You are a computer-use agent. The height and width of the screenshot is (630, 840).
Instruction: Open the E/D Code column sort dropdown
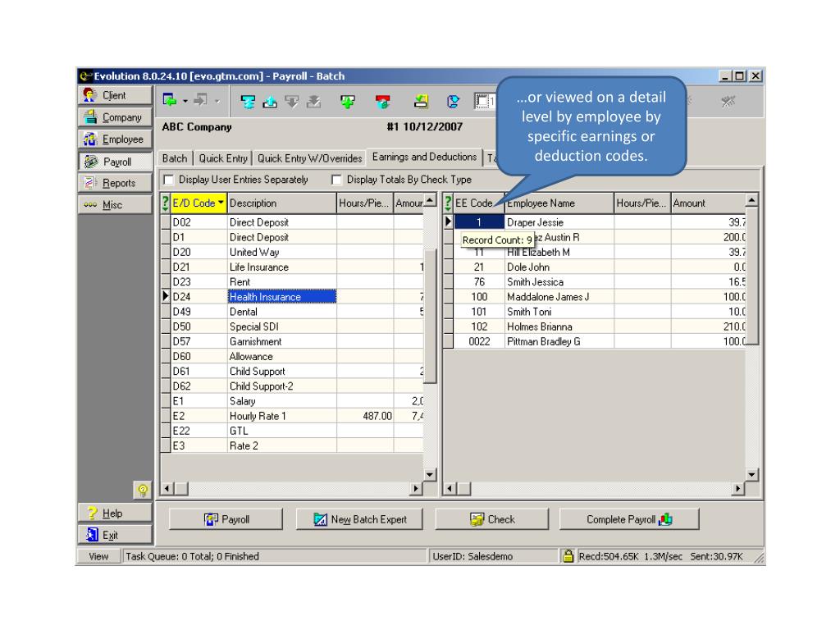221,203
